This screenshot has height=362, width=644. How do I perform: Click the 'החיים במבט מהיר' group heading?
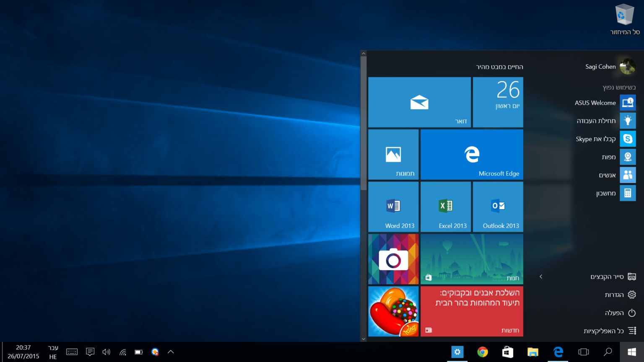pyautogui.click(x=499, y=67)
